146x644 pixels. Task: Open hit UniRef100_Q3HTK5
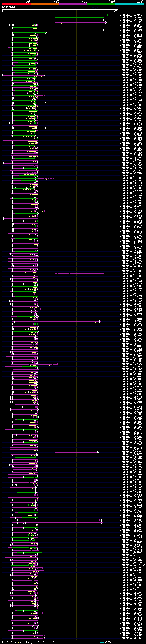click(131, 241)
